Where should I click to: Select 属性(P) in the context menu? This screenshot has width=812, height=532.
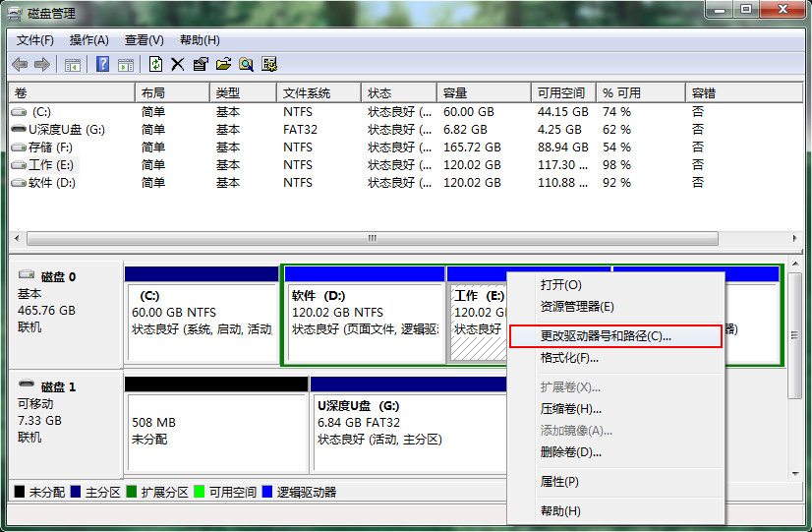(x=559, y=482)
